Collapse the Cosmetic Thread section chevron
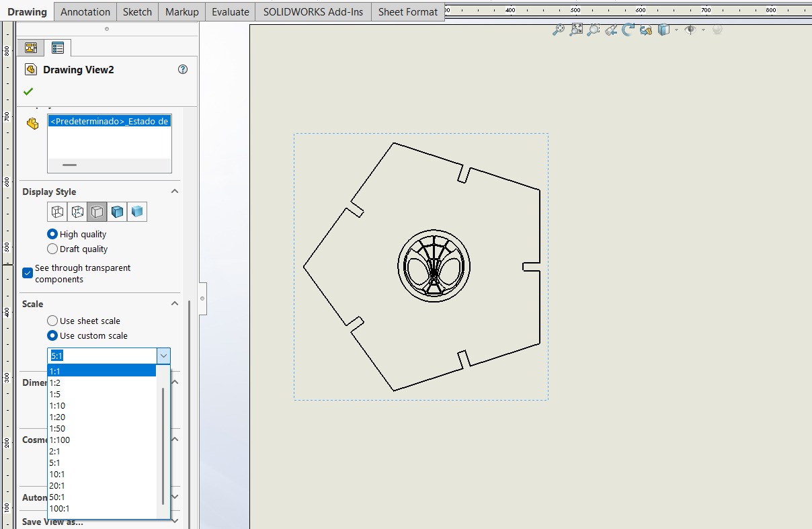 175,439
